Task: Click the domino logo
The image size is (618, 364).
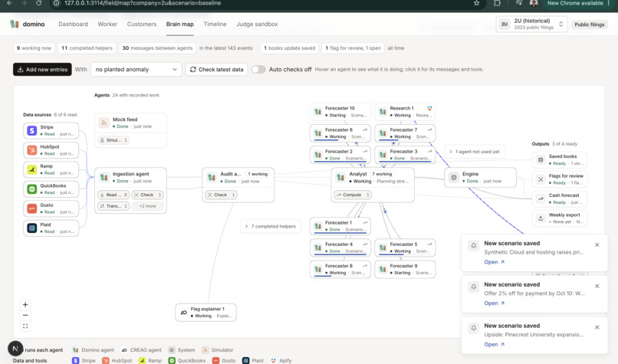Action: (x=27, y=24)
